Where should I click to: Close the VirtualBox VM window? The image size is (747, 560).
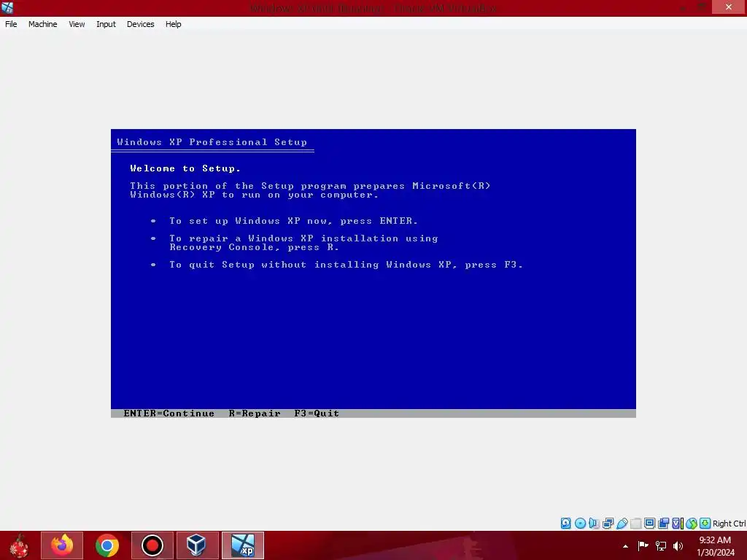point(729,7)
